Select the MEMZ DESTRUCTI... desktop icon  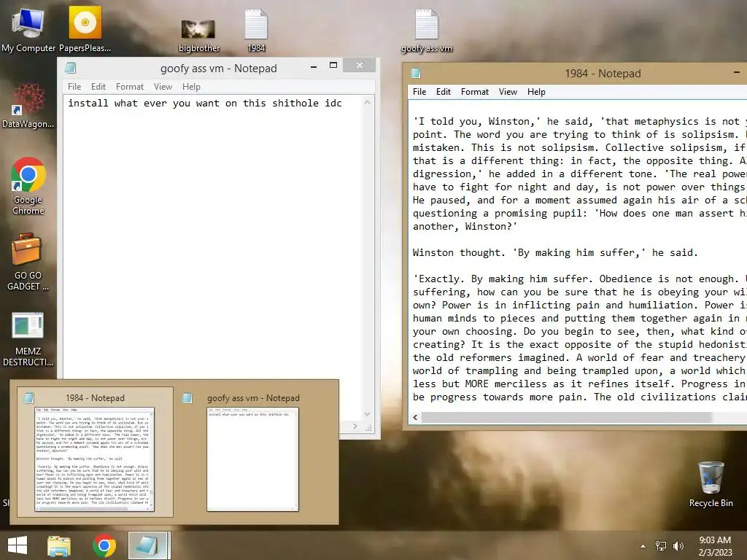(x=28, y=339)
